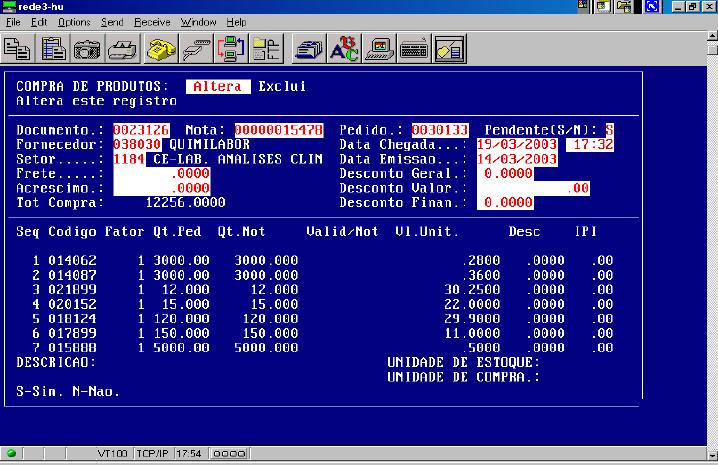The width and height of the screenshot is (718, 465).
Task: Click the folders icon in title bar tray
Action: [624, 6]
